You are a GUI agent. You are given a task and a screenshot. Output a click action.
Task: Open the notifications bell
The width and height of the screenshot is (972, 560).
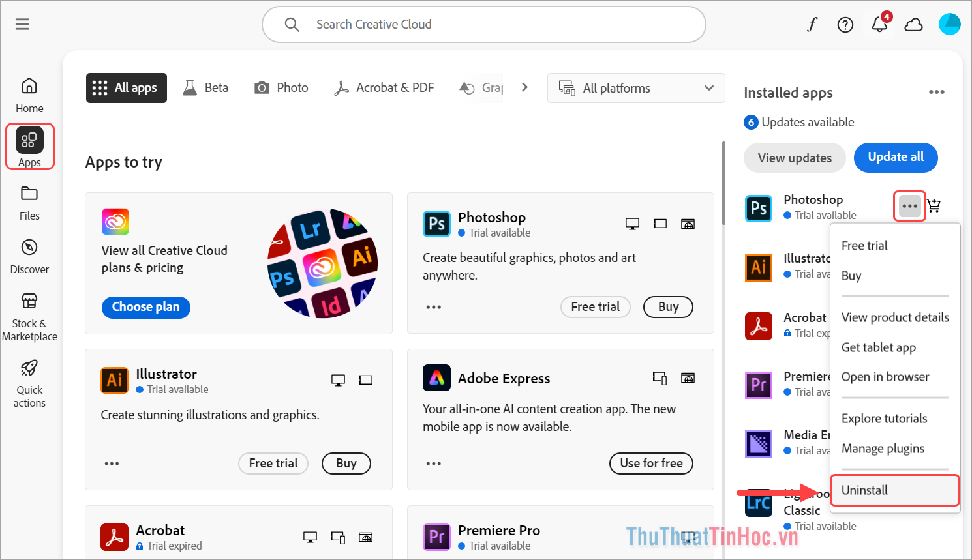coord(879,25)
